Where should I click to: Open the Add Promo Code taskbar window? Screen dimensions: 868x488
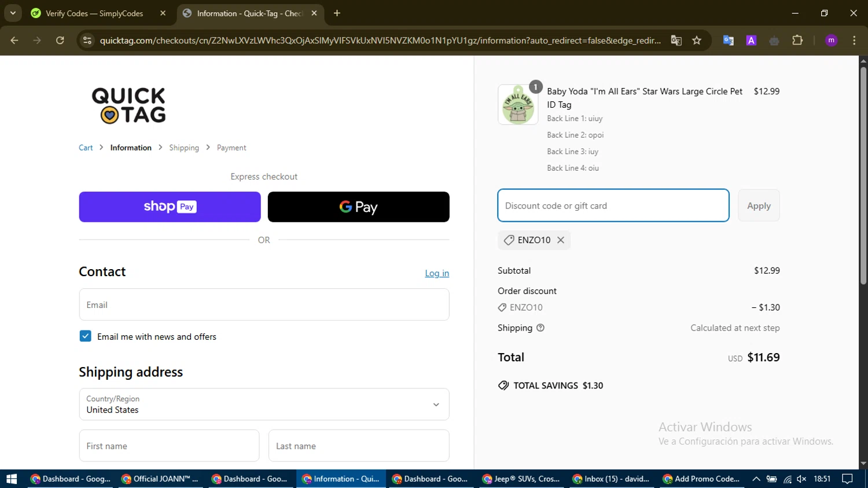click(702, 479)
